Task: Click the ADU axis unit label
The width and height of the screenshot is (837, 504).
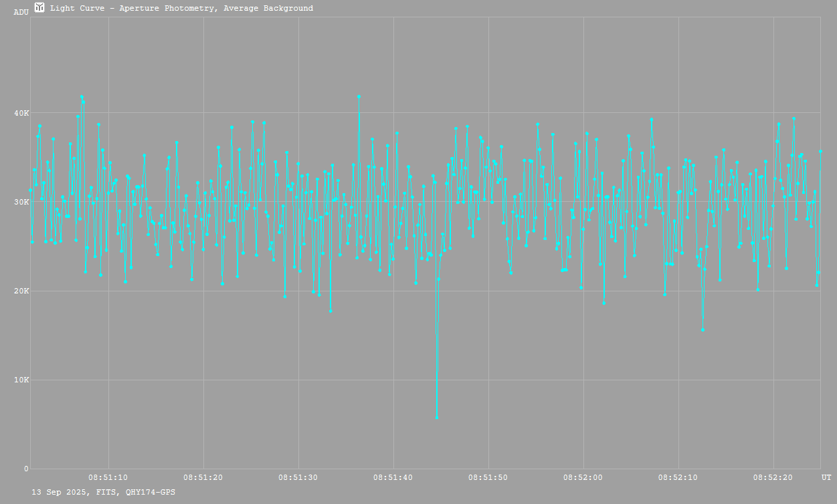Action: tap(21, 12)
